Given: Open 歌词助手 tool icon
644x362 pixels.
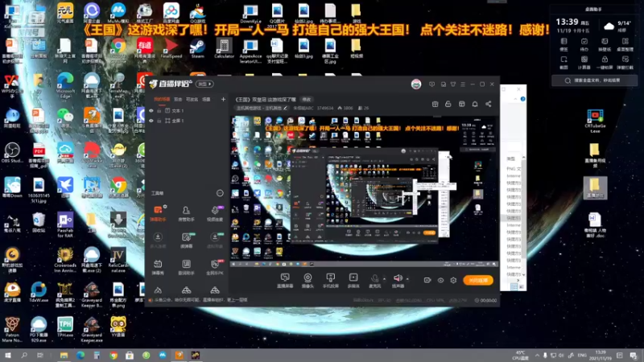Looking at the screenshot, I should point(186,267).
